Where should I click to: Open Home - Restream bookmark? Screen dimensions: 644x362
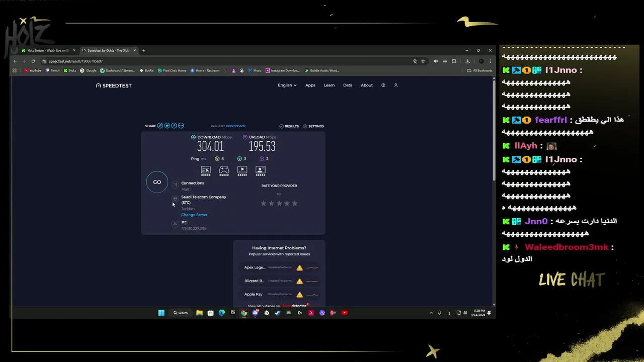(x=205, y=70)
